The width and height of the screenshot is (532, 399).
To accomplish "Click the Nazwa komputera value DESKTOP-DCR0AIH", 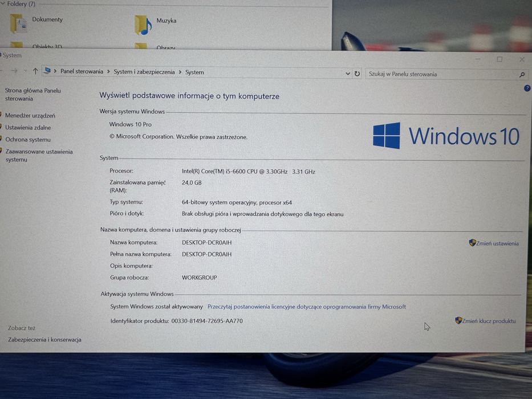I will 206,242.
